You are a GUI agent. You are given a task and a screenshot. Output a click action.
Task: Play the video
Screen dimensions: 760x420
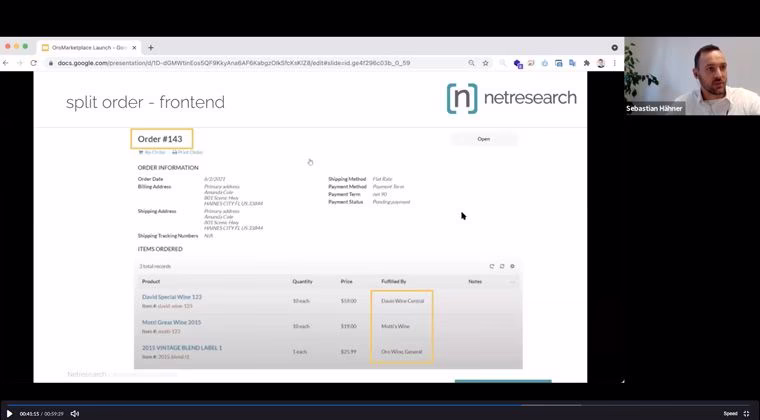click(10, 413)
